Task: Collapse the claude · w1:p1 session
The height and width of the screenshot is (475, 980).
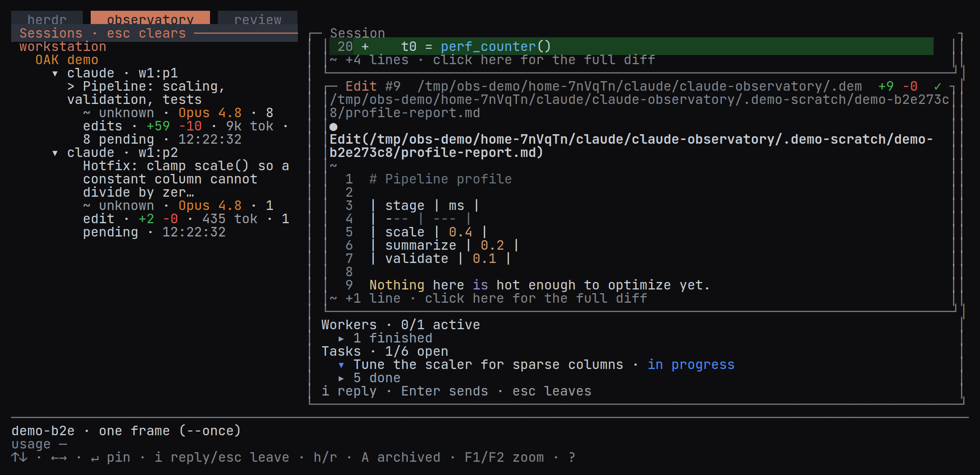Action: 55,73
